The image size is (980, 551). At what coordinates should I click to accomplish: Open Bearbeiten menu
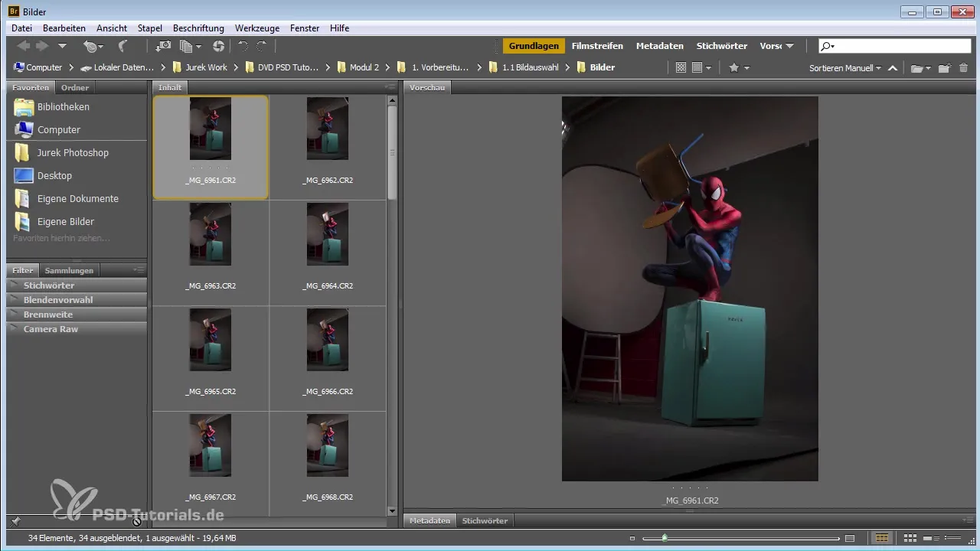(64, 28)
